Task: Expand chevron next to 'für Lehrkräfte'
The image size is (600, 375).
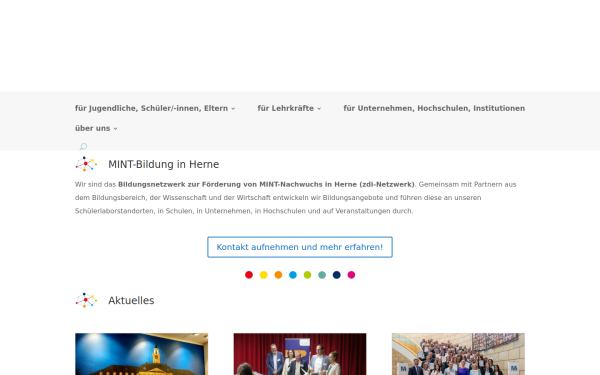Action: pyautogui.click(x=319, y=109)
